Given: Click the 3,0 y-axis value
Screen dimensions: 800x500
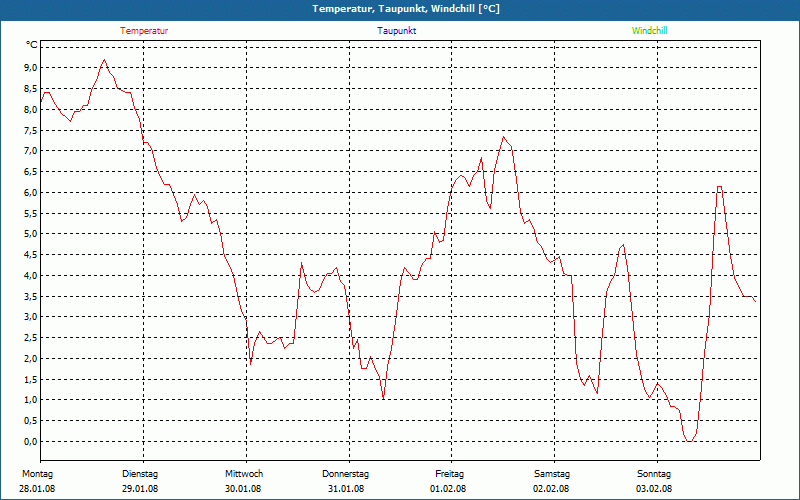Looking at the screenshot, I should (31, 316).
